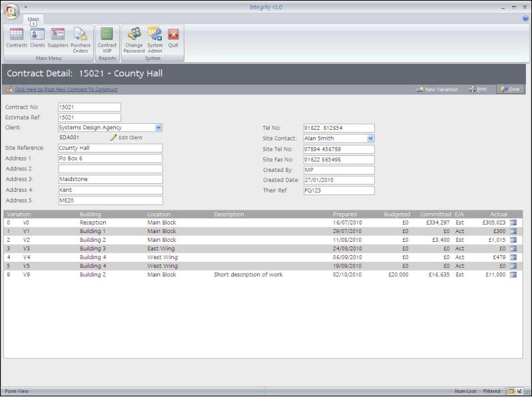Image resolution: width=532 pixels, height=397 pixels.
Task: Open the Quick Access Toolbar customize arrow
Action: coord(26,7)
